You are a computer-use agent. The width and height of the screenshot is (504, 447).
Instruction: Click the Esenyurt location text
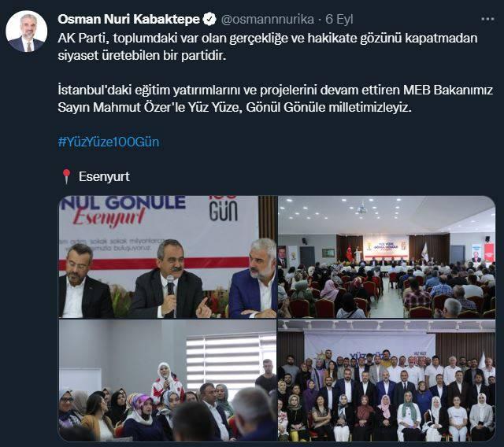[104, 176]
